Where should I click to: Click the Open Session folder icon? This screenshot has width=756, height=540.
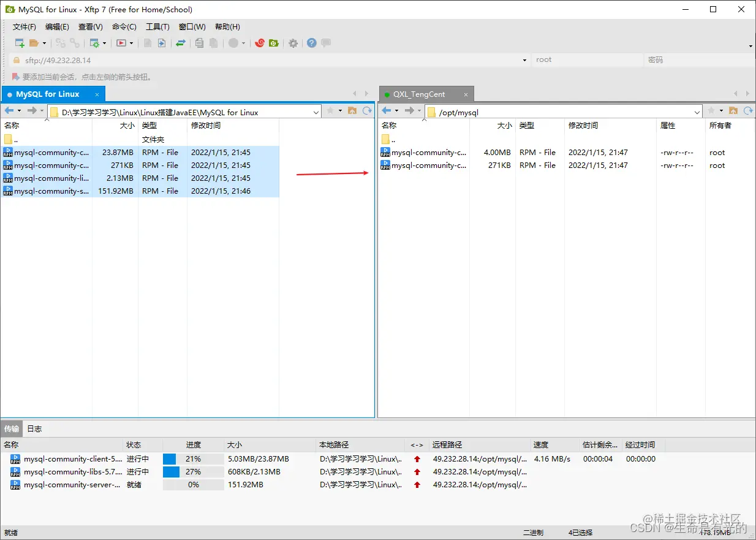point(34,43)
